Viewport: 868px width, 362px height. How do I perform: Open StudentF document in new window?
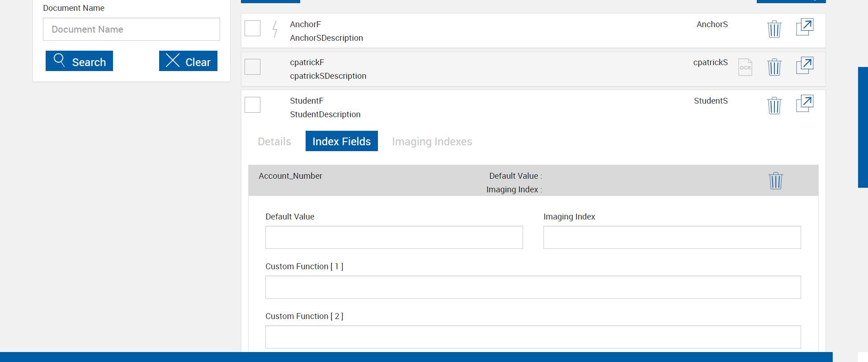coord(805,104)
